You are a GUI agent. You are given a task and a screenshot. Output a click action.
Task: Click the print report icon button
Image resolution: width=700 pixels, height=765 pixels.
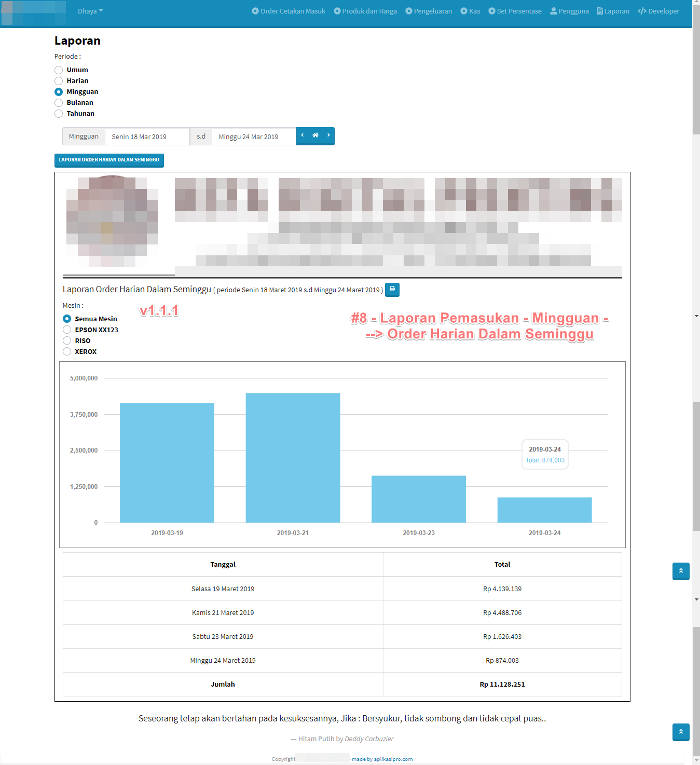coord(392,290)
